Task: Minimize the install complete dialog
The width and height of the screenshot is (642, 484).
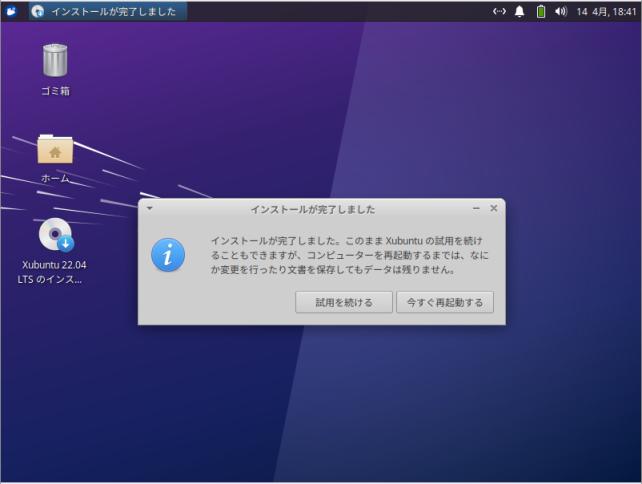Action: pos(476,208)
